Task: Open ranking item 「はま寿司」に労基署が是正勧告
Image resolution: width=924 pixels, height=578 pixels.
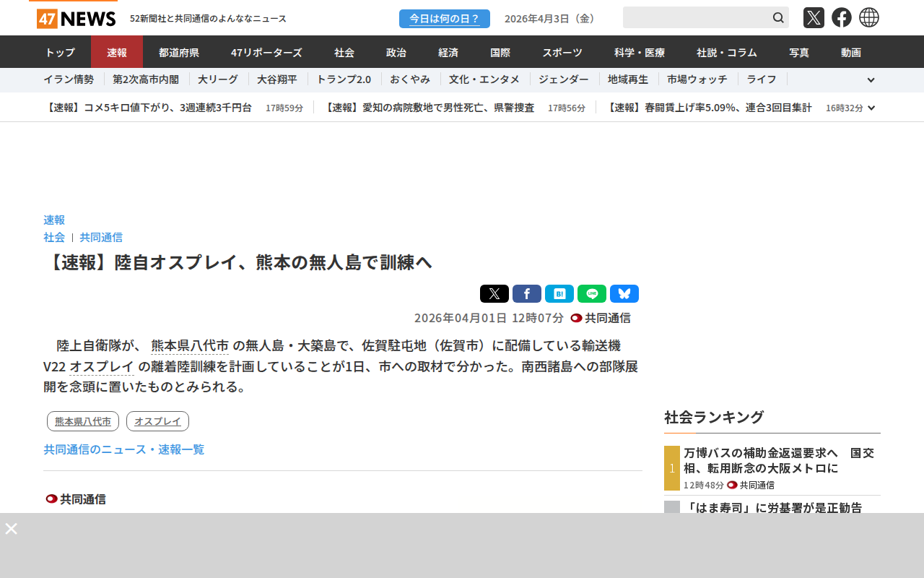Action: point(772,507)
